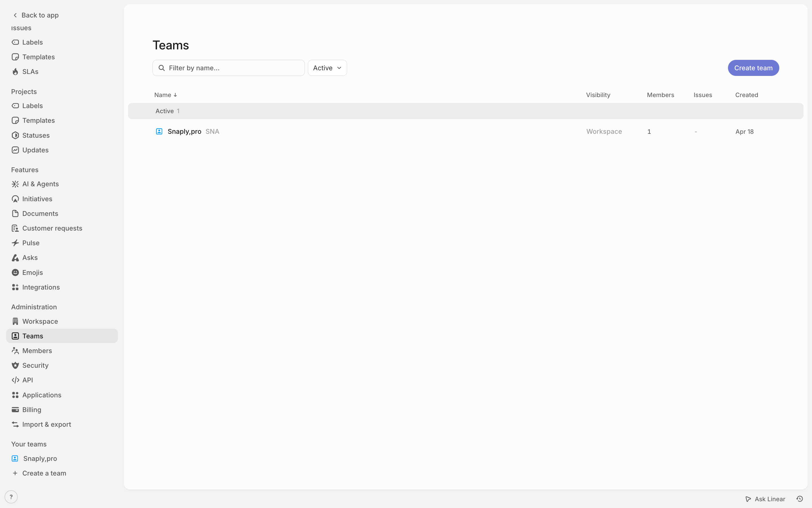The width and height of the screenshot is (812, 508).
Task: Open AI & Agents sparkle icon
Action: pyautogui.click(x=15, y=184)
